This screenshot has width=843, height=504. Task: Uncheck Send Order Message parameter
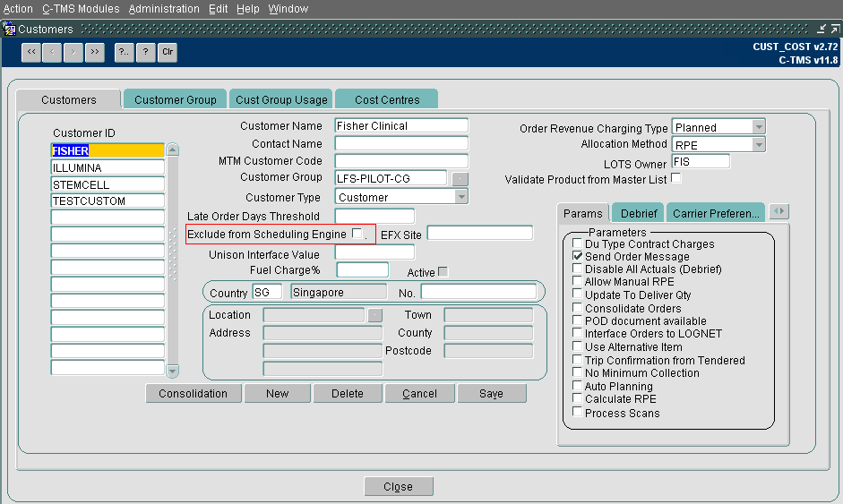[x=578, y=256]
